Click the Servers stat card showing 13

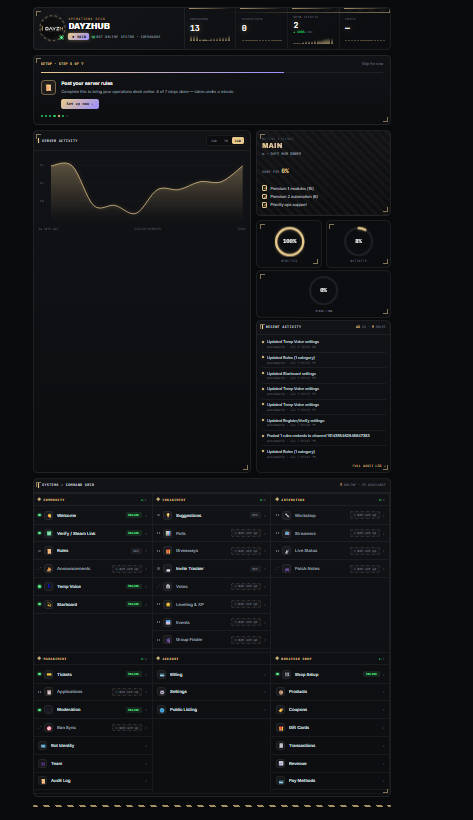[x=210, y=30]
